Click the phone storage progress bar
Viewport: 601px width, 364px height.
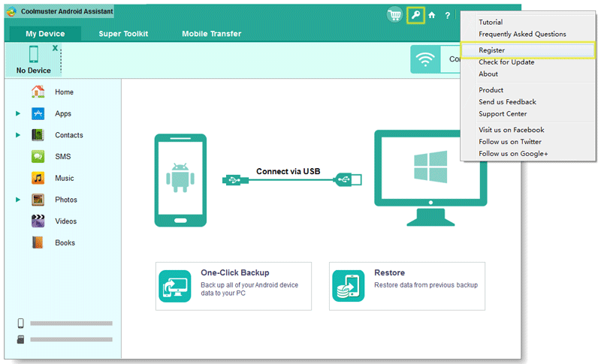click(x=71, y=323)
